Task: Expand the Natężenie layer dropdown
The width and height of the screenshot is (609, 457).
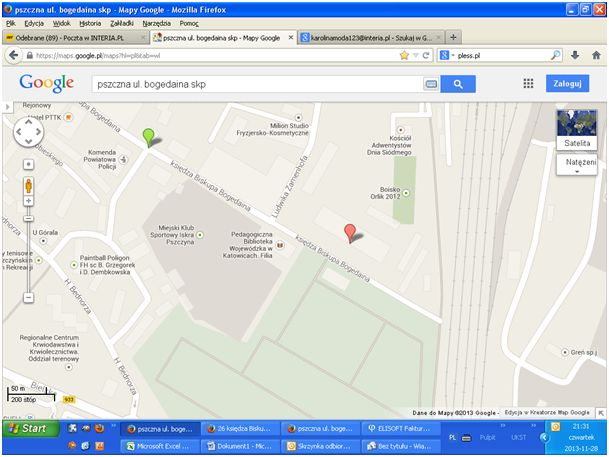Action: [x=577, y=165]
